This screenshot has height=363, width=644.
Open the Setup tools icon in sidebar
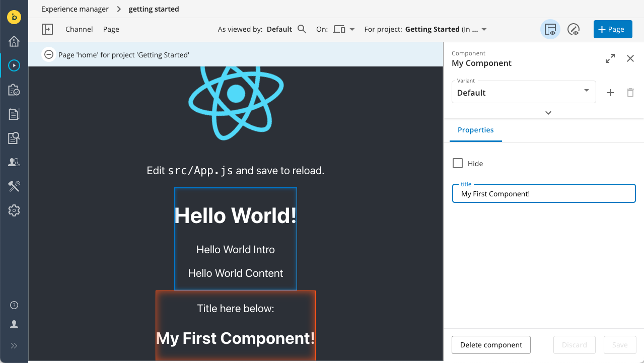pos(14,186)
